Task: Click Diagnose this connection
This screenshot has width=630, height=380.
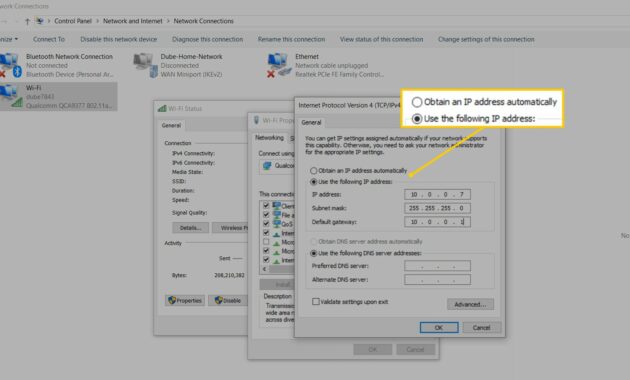Action: click(207, 39)
